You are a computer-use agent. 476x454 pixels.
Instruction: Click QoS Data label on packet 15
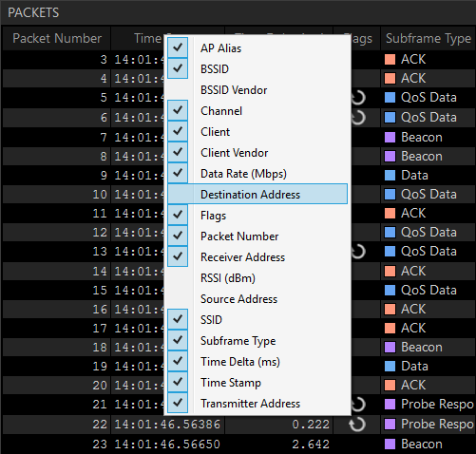pos(428,291)
